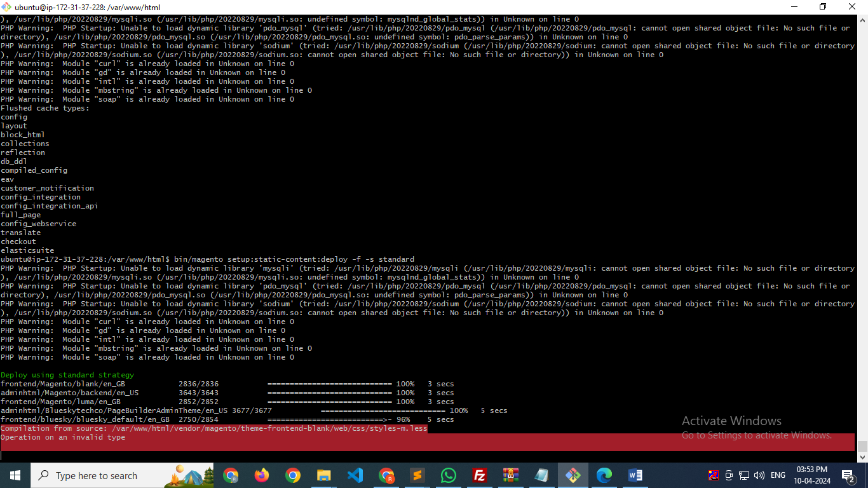Launch Visual Studio Code from taskbar
868x488 pixels.
click(x=355, y=475)
